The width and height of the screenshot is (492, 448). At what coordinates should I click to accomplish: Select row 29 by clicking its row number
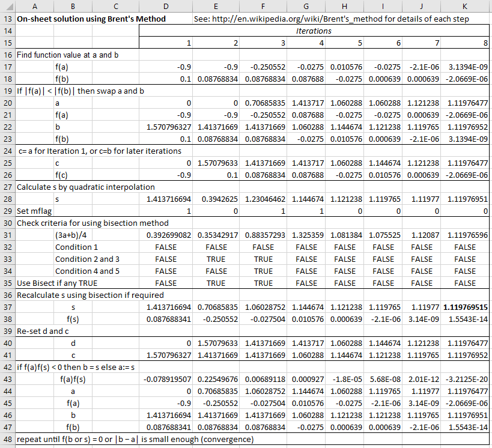pos(7,211)
